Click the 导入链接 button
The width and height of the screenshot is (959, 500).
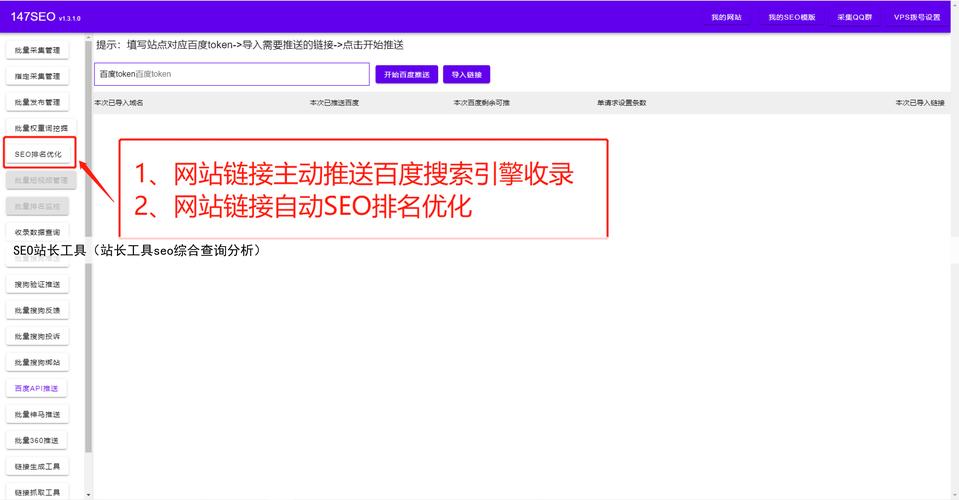467,75
